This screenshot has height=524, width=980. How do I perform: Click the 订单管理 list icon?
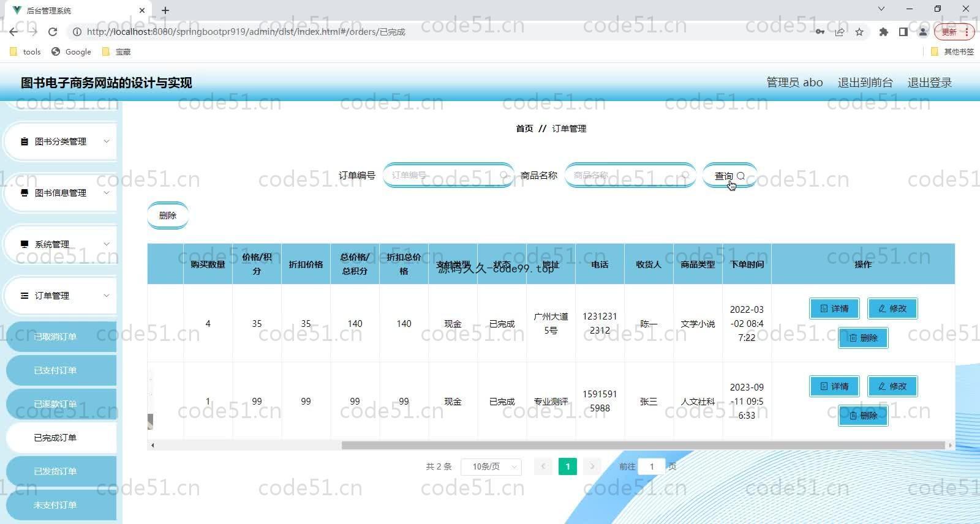coord(24,296)
